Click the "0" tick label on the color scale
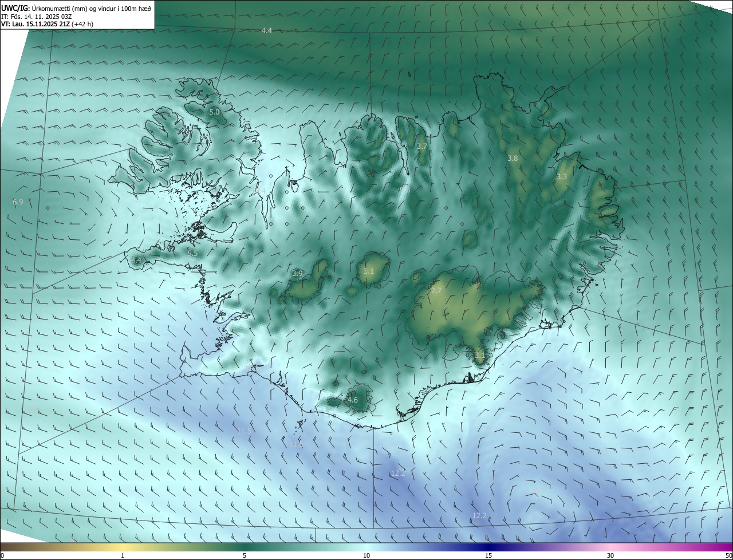 [x=2, y=555]
